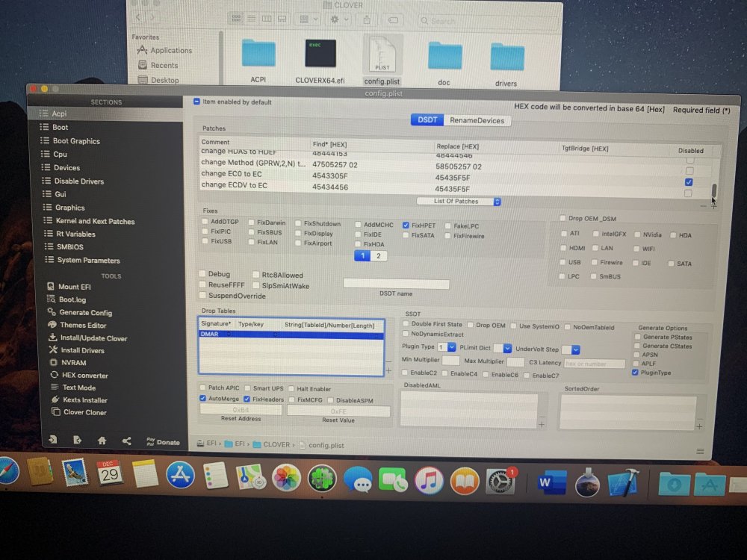Select the Gui section

[60, 194]
